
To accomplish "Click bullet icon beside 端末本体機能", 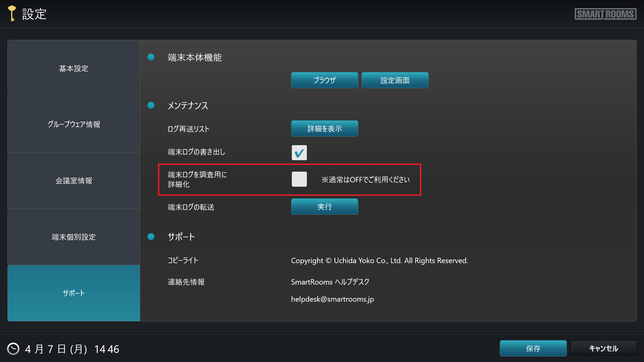I will coord(151,57).
